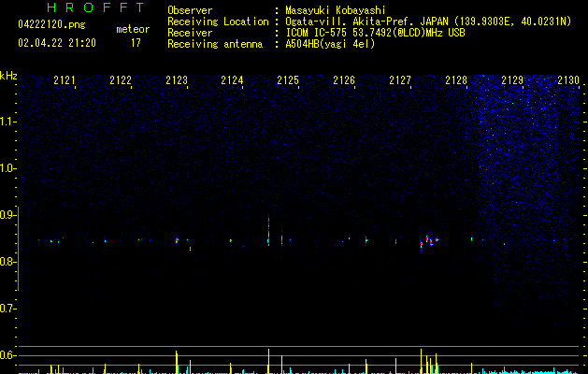Image resolution: width=588 pixels, height=374 pixels.
Task: Click the meteor count value 17
Action: tap(136, 43)
